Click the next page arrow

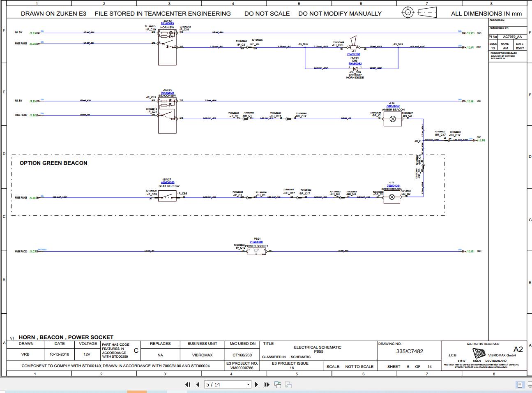[x=256, y=384]
